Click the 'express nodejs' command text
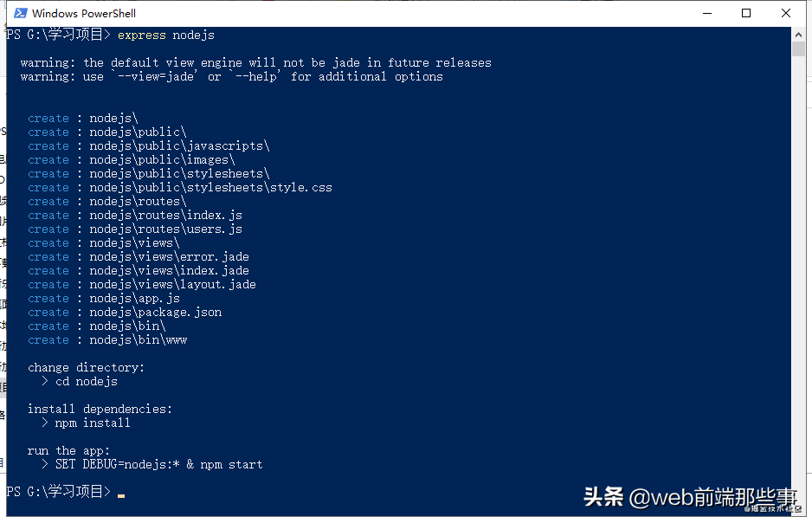Screen dimensions: 812x523 [x=165, y=35]
